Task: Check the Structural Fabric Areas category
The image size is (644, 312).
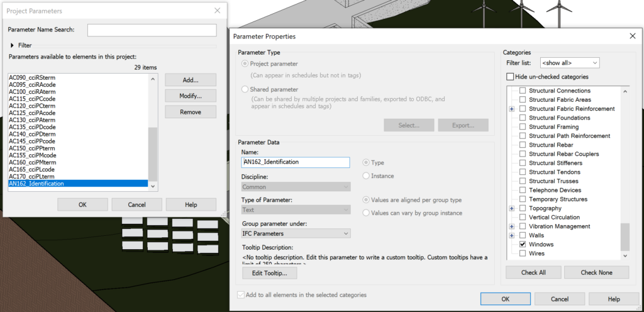Action: click(x=523, y=100)
